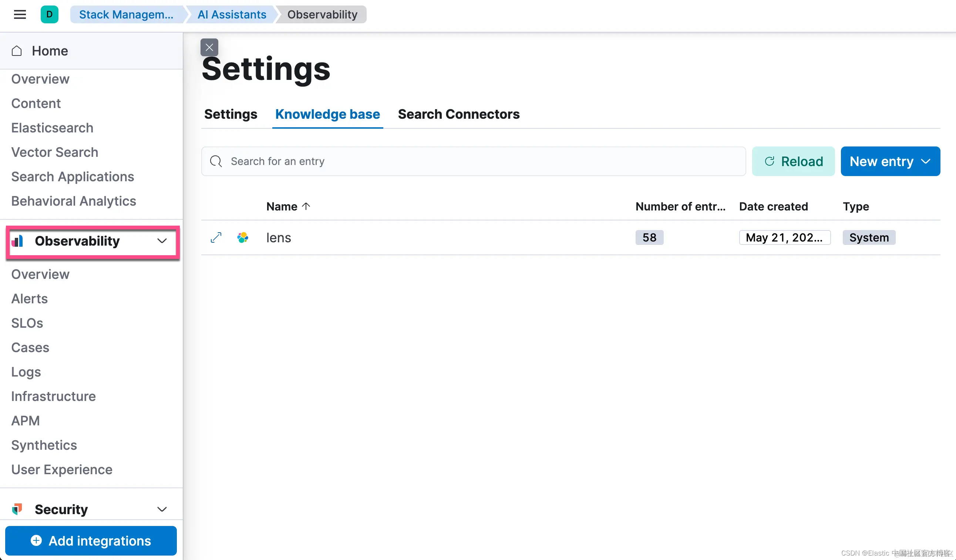Open Synthetics in sidebar
Viewport: 956px width, 560px height.
click(x=44, y=445)
